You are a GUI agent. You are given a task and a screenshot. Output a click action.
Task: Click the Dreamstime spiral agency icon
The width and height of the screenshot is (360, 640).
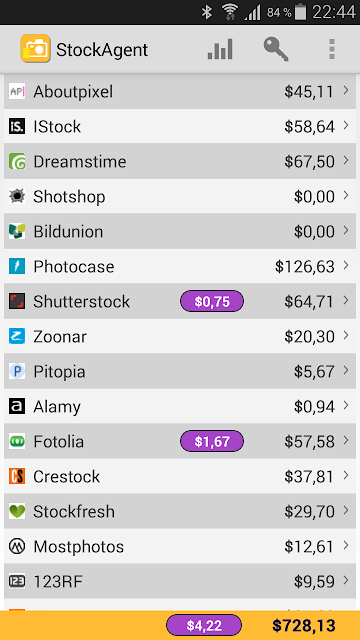(17, 161)
